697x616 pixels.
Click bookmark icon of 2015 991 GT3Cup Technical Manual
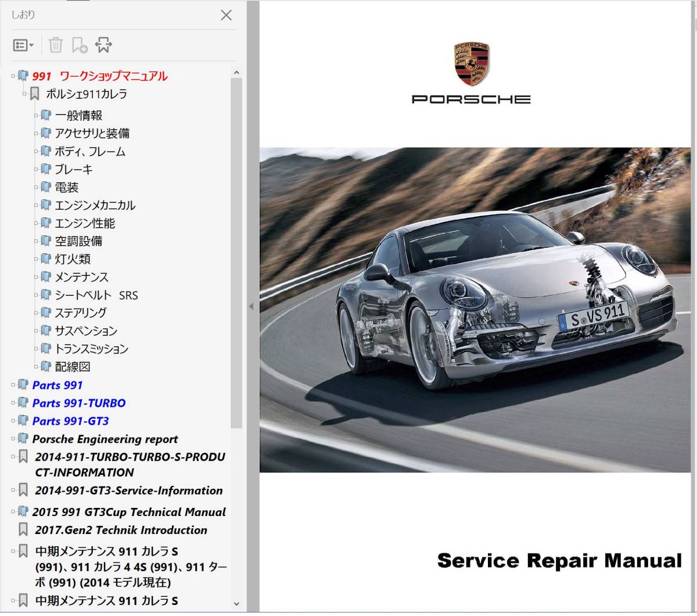click(23, 512)
